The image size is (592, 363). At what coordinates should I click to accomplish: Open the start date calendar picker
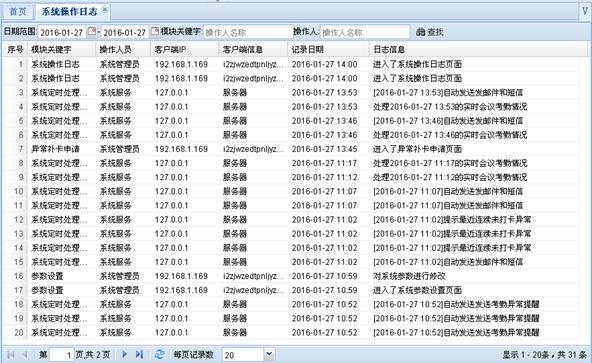[92, 32]
